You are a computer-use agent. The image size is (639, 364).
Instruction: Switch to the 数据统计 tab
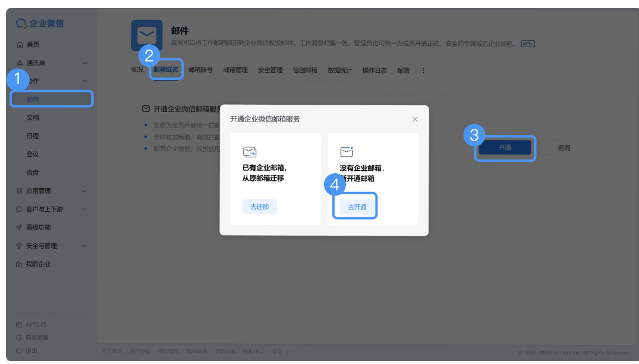340,69
